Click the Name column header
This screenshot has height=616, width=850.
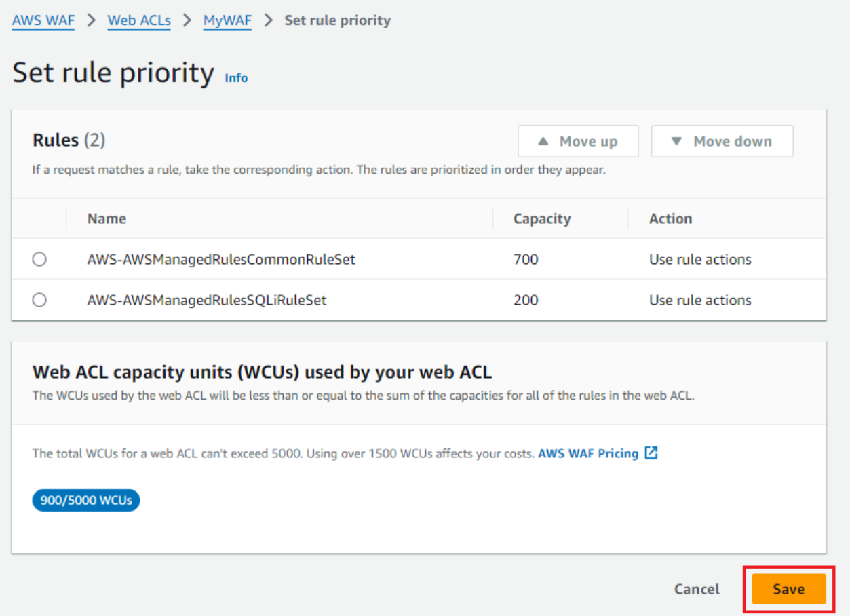(x=107, y=218)
